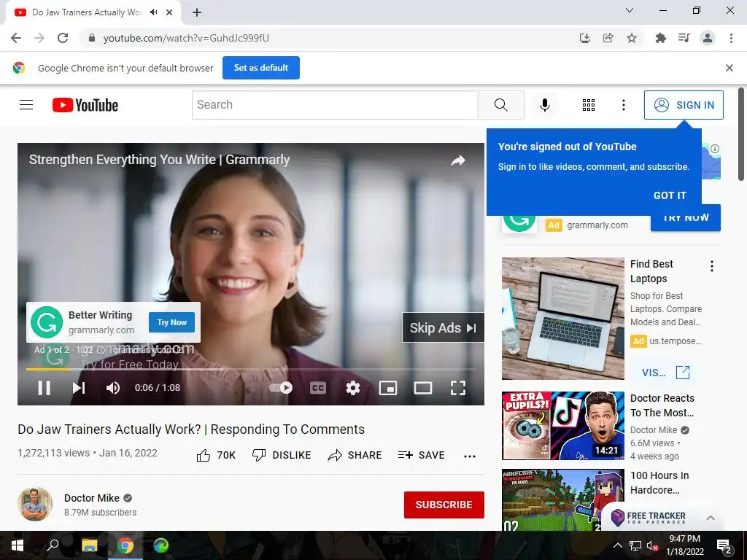Click the Skip Ads button
Viewport: 747px width, 560px height.
(x=443, y=327)
